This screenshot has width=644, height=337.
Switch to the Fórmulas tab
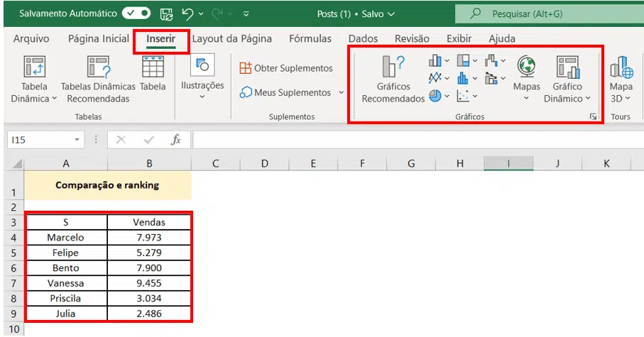[x=310, y=38]
